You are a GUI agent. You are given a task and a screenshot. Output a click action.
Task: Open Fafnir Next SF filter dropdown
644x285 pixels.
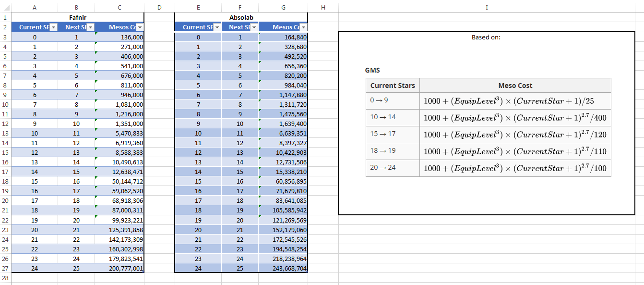[x=91, y=27]
